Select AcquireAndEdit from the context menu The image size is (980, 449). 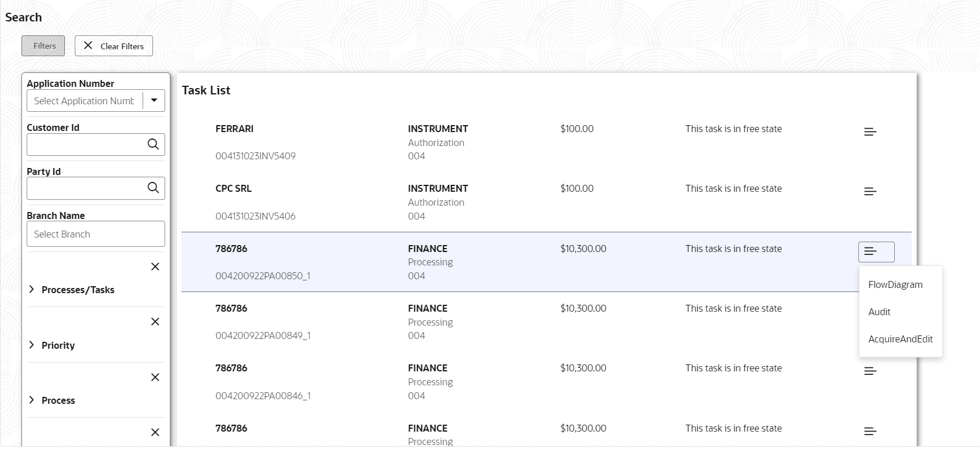click(x=900, y=339)
